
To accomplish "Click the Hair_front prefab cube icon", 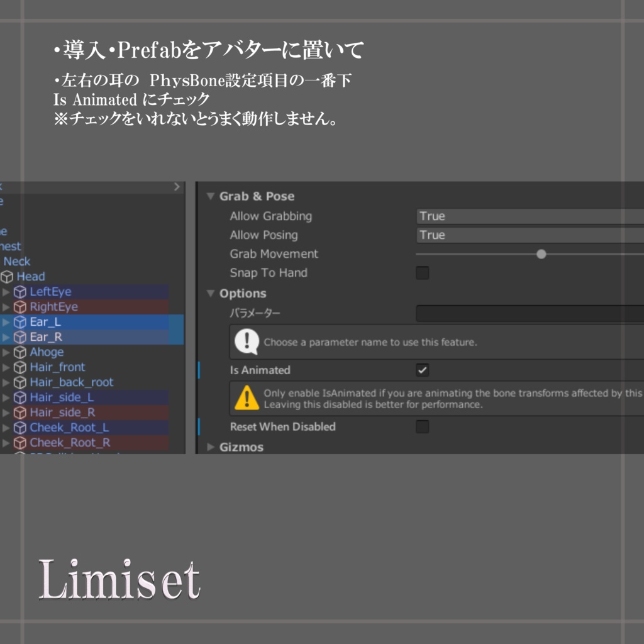I will click(x=21, y=367).
